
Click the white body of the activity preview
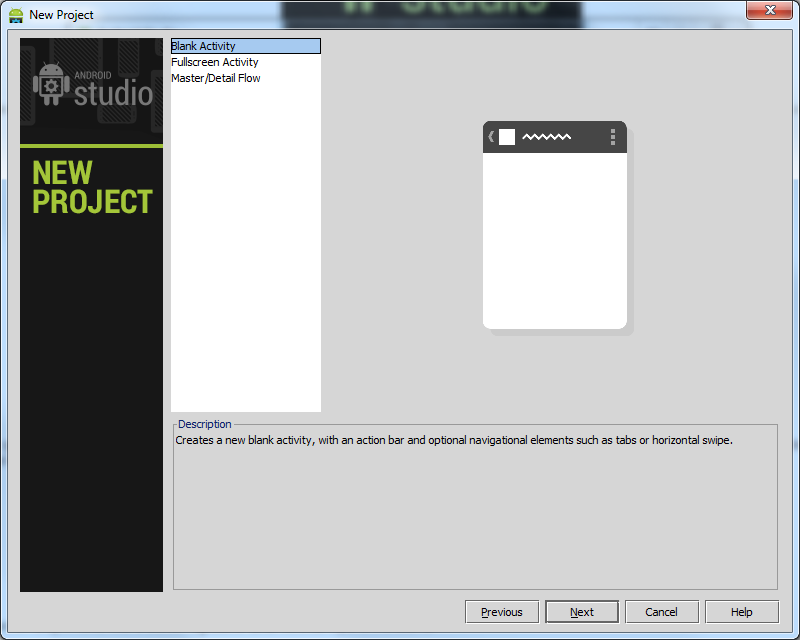[x=555, y=240]
